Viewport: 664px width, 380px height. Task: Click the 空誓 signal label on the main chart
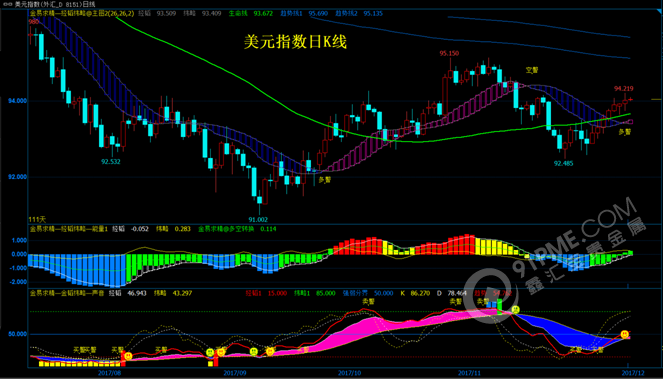[532, 70]
